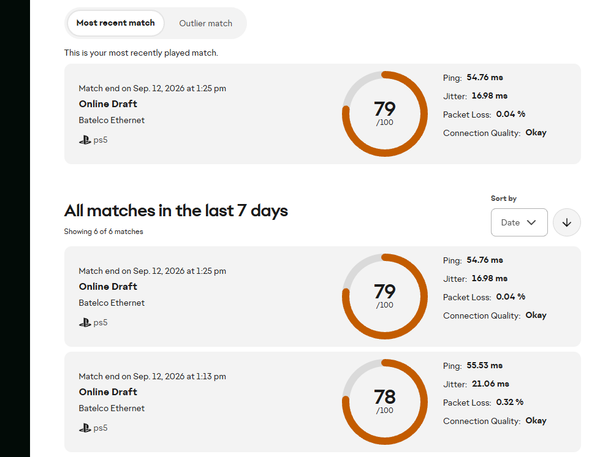The image size is (600, 457).
Task: Click the 79/100 score ring in the matches list
Action: [x=385, y=296]
